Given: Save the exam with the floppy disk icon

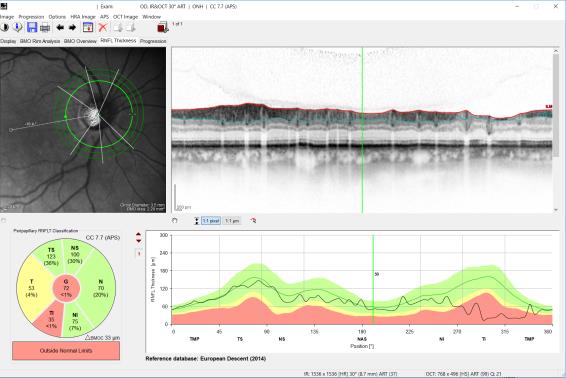Looking at the screenshot, I should 32,27.
